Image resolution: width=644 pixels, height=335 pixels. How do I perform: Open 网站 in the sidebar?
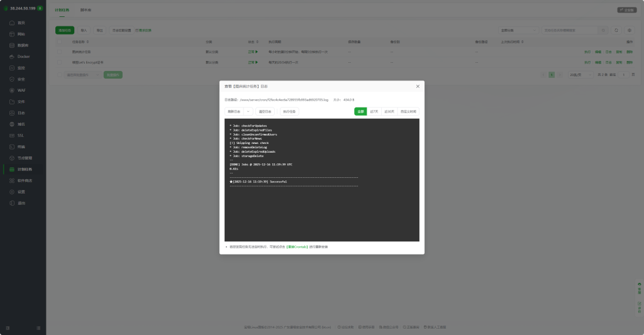coord(21,34)
